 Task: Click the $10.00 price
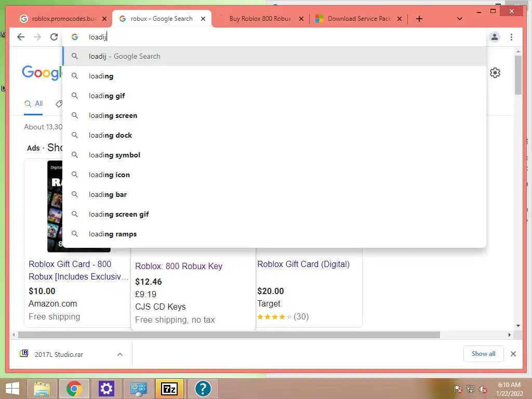click(x=42, y=291)
